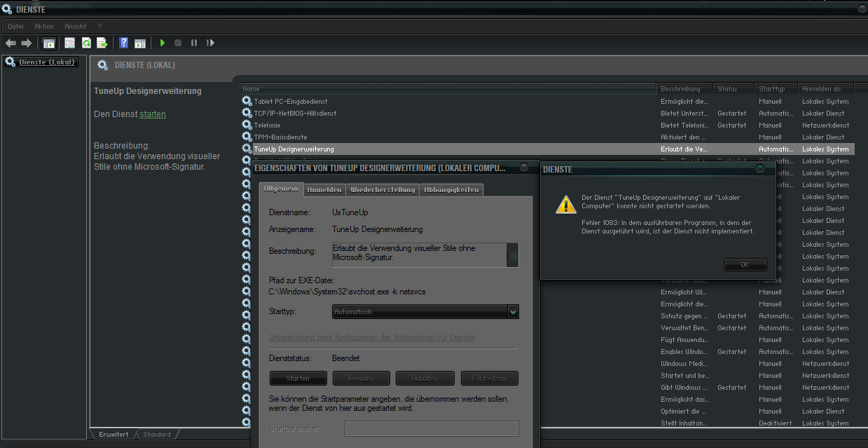Click the green Start service play icon

click(163, 43)
